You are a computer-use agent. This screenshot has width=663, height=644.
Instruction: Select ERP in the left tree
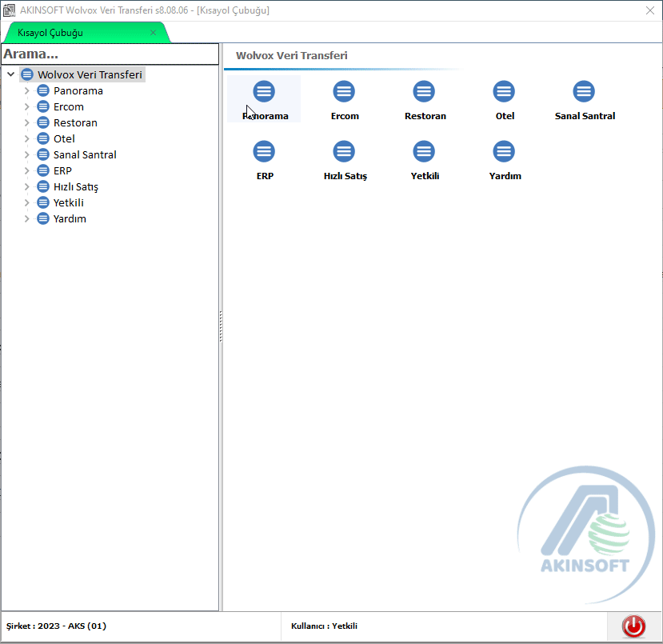62,171
